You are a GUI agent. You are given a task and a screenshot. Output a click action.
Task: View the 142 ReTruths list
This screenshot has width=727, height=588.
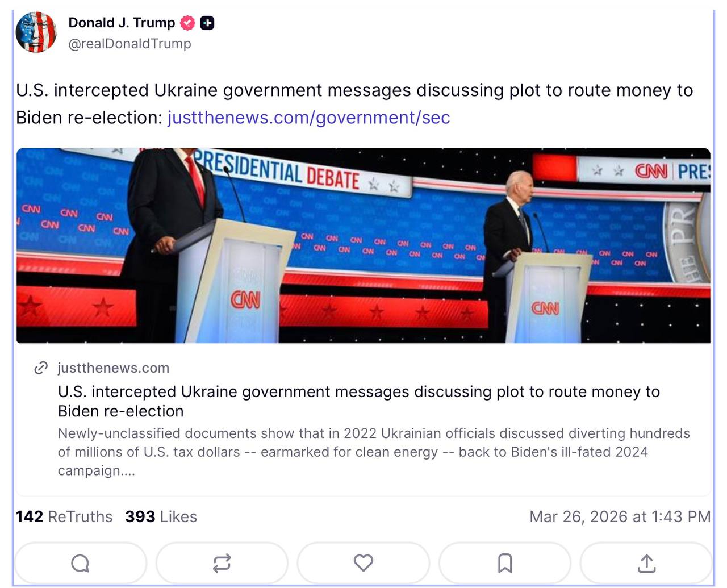pyautogui.click(x=64, y=516)
